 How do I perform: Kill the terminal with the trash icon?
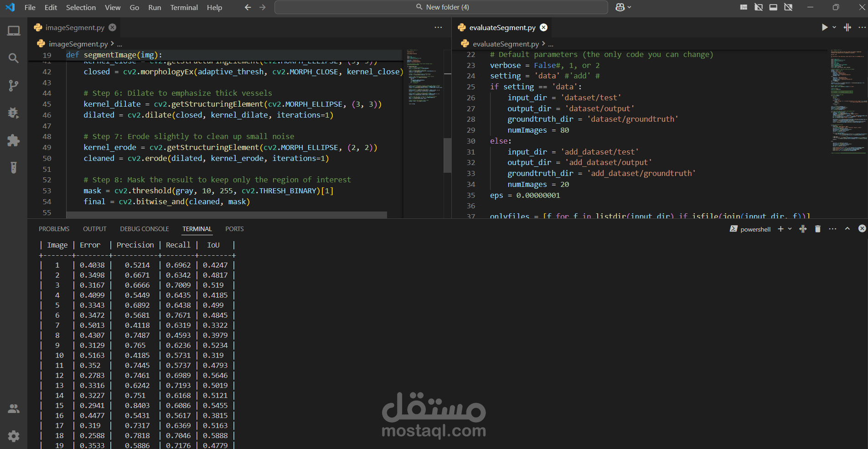(818, 229)
